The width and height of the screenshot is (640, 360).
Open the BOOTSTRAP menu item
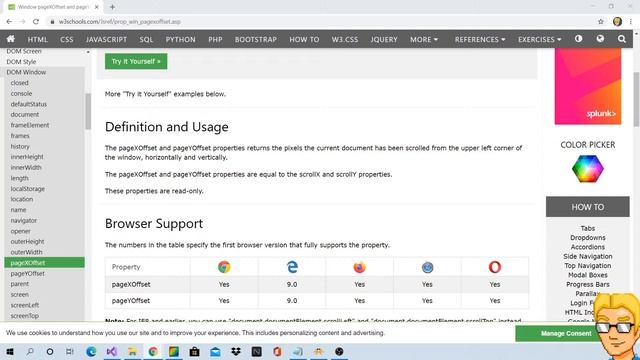click(x=256, y=39)
